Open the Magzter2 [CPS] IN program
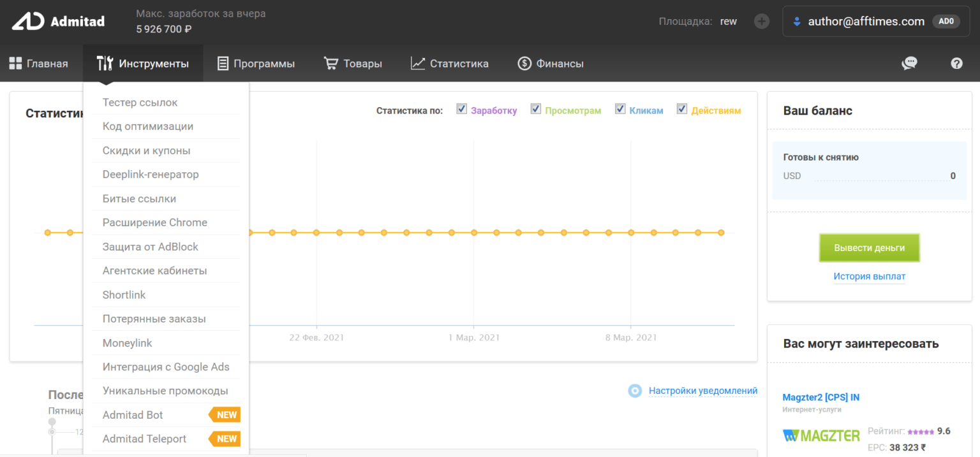Image resolution: width=980 pixels, height=457 pixels. point(820,397)
